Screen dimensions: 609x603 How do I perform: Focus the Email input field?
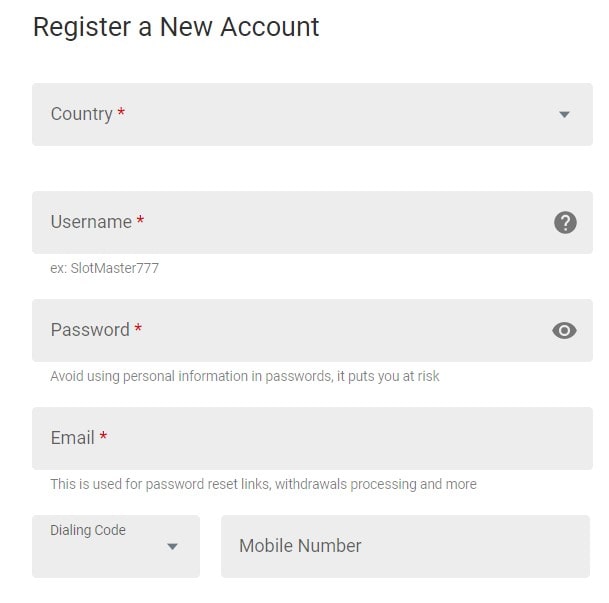point(312,438)
